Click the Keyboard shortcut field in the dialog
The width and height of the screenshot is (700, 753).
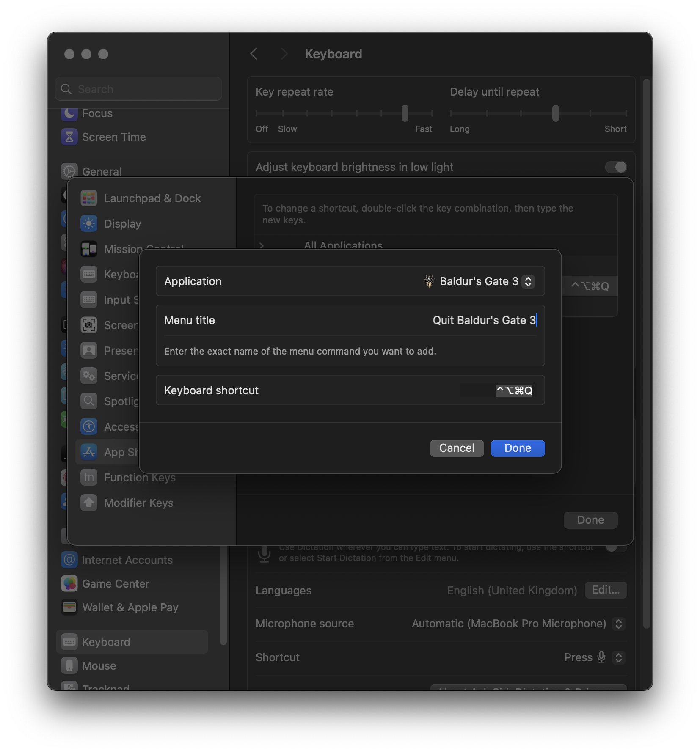point(499,390)
